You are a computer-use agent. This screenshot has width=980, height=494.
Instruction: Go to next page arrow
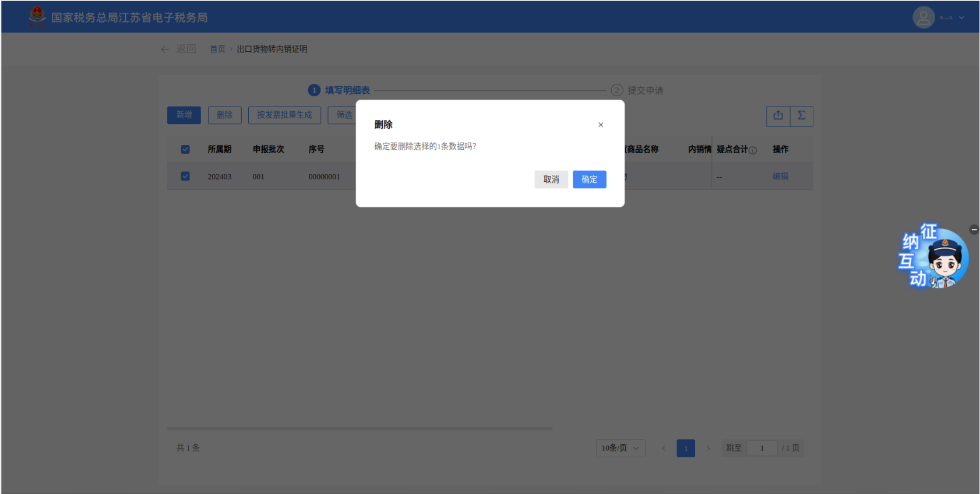(x=708, y=448)
